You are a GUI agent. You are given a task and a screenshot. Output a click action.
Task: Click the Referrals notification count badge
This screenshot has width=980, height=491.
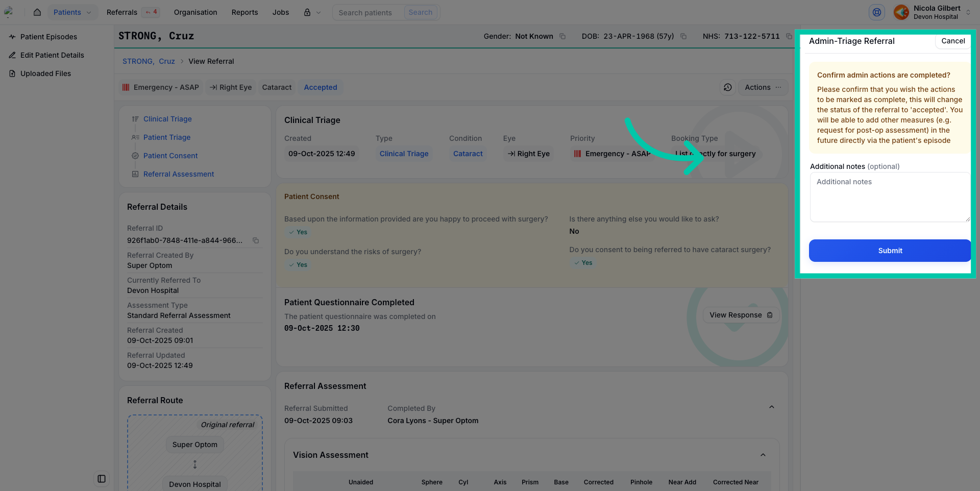tap(151, 12)
